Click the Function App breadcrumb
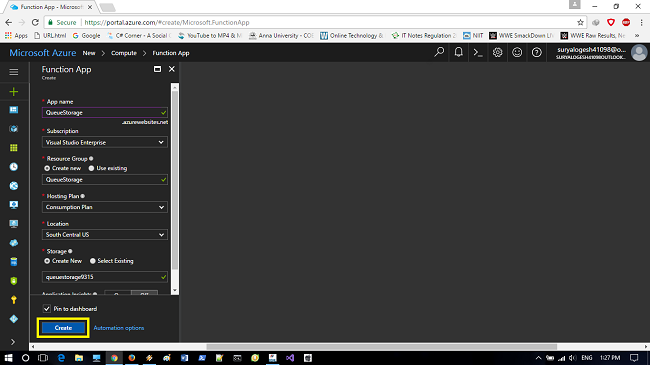 (171, 53)
